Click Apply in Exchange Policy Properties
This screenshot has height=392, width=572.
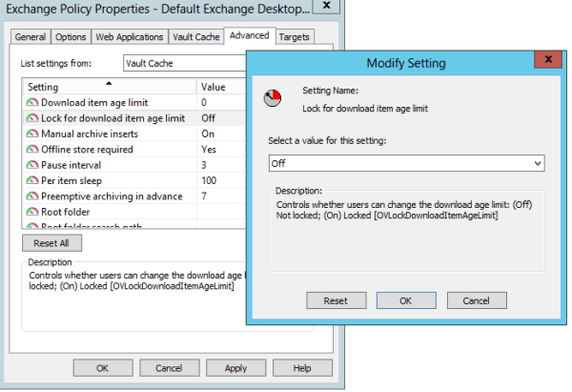[x=235, y=367]
